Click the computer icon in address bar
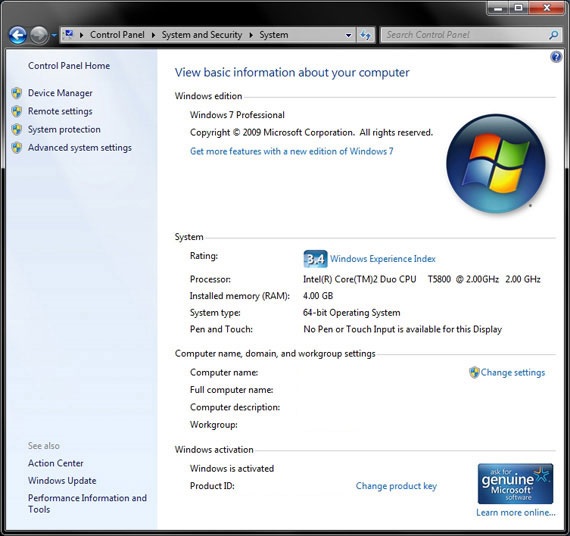 [x=68, y=35]
